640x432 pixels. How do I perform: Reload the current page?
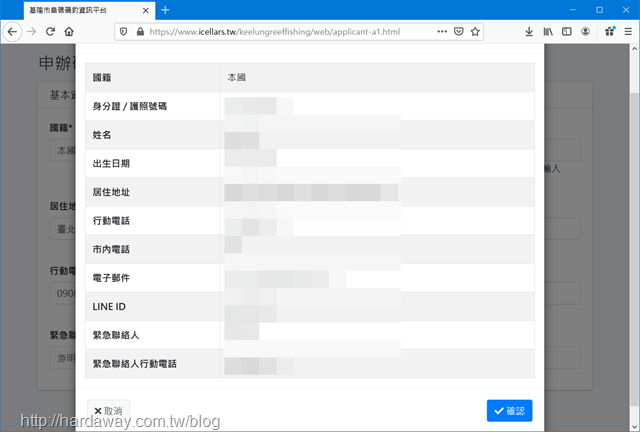50,31
